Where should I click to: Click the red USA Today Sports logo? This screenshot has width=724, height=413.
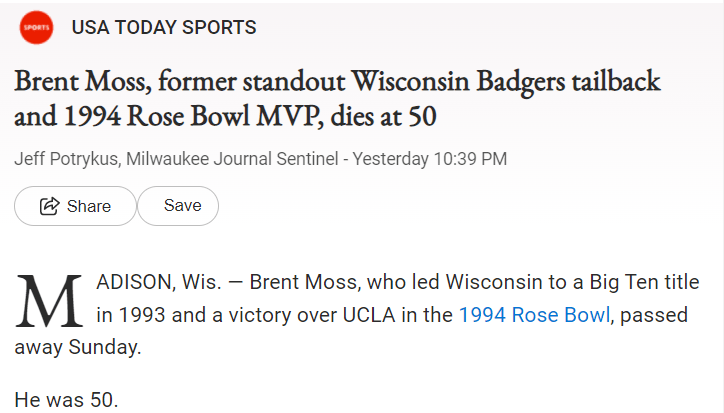37,28
